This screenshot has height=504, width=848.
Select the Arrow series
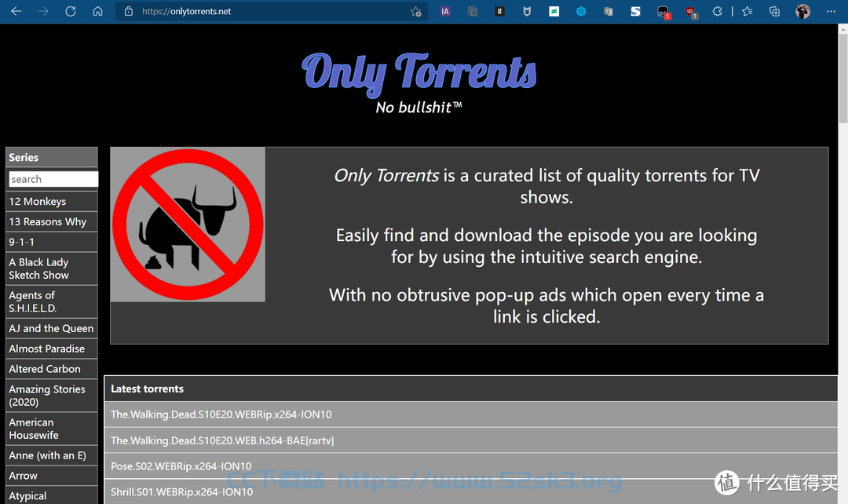[51, 476]
